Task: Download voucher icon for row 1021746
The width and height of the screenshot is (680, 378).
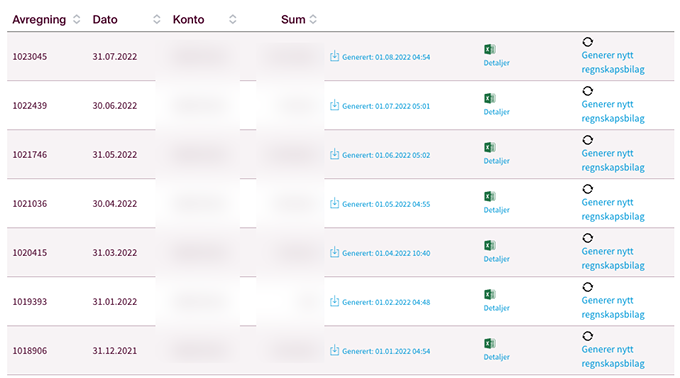Action: coord(334,154)
